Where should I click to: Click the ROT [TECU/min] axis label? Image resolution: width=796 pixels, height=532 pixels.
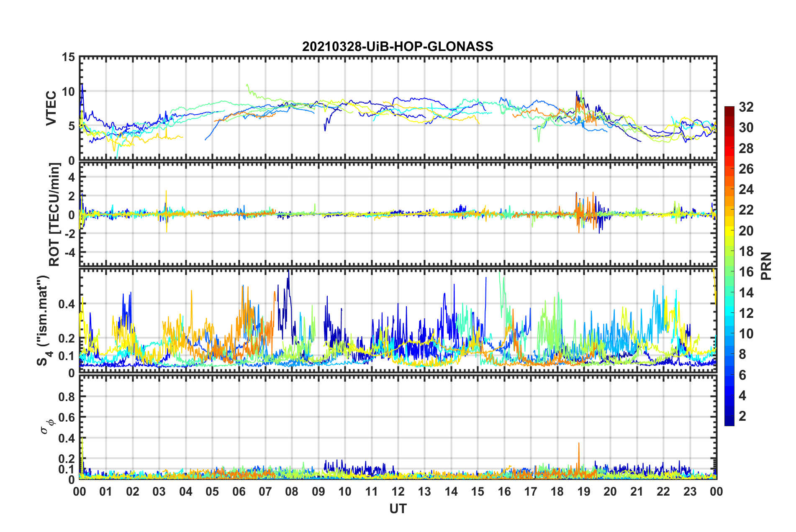[x=54, y=215]
